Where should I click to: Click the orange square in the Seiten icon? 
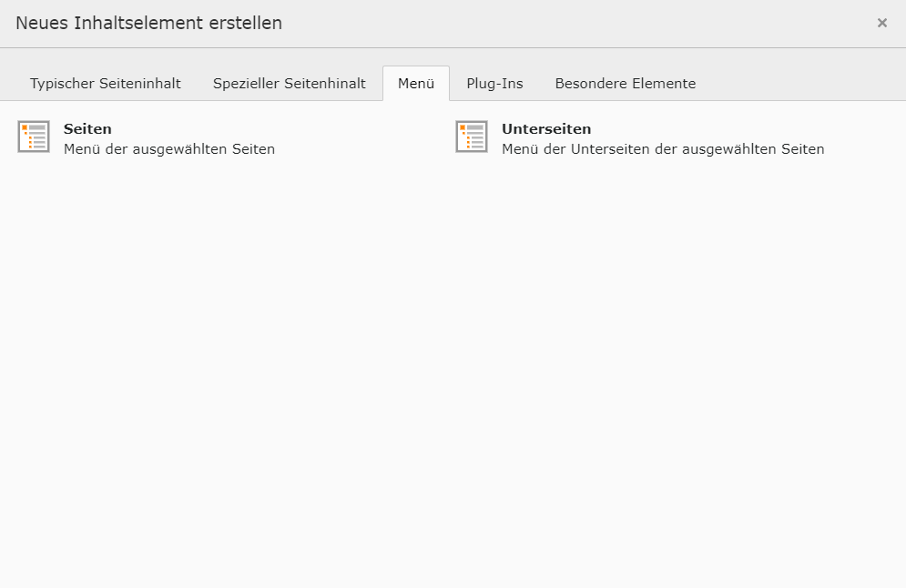point(25,127)
